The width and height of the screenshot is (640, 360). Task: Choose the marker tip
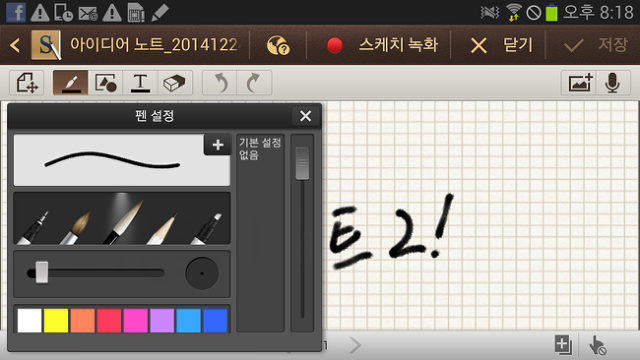coord(206,229)
